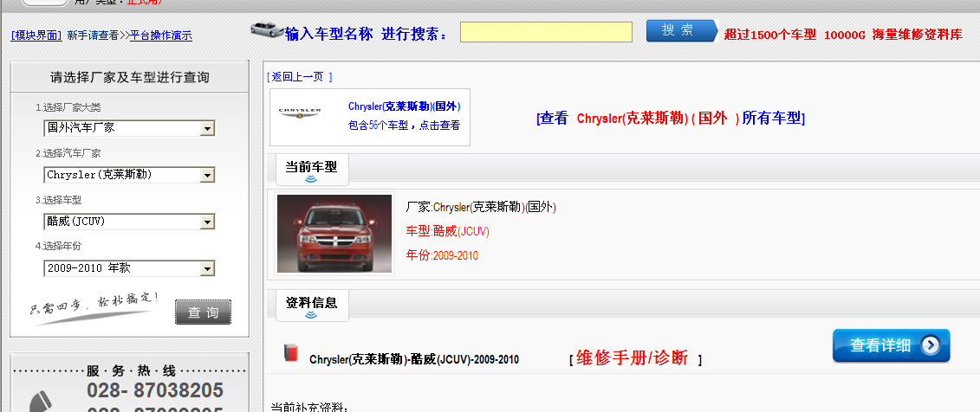Viewport: 980px width, 412px height.
Task: Click the hotline number 028- 87038205
Action: point(155,390)
